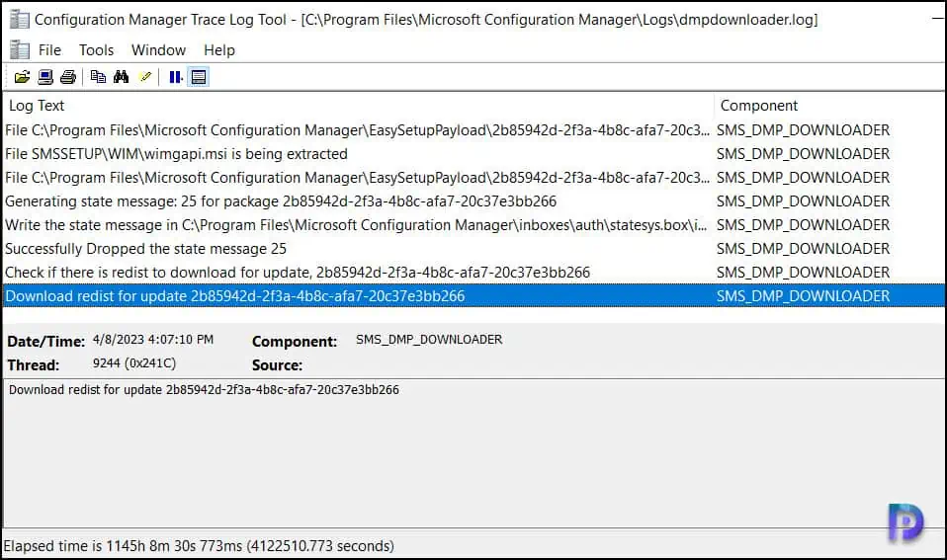Click SMS_DMP_DOWNLOADER cell in Successfully Dropped row

[x=803, y=249]
